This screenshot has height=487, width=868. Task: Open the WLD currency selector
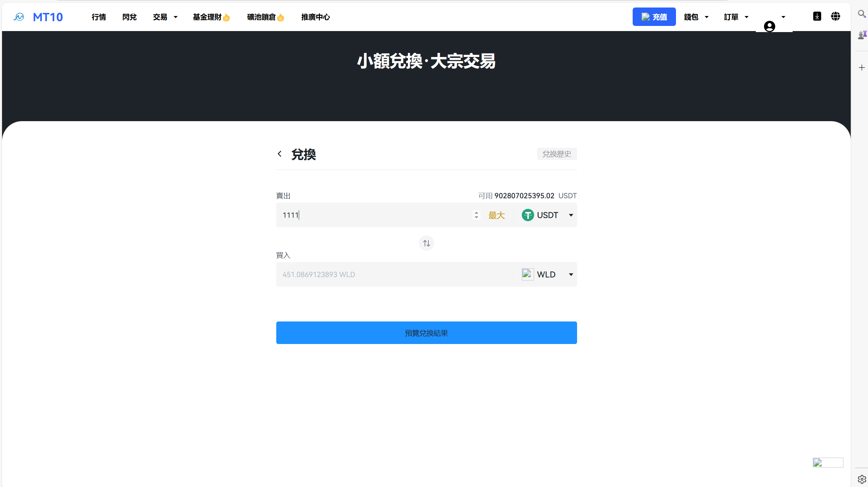click(547, 274)
